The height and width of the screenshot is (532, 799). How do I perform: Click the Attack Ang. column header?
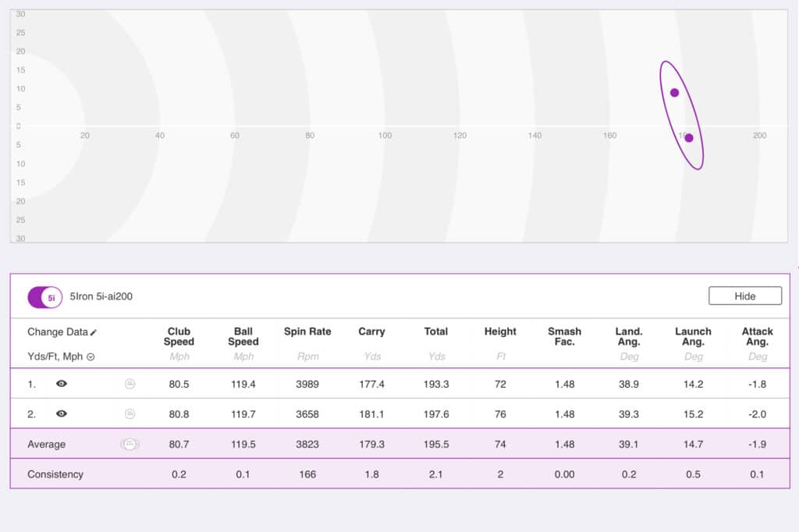click(x=757, y=336)
